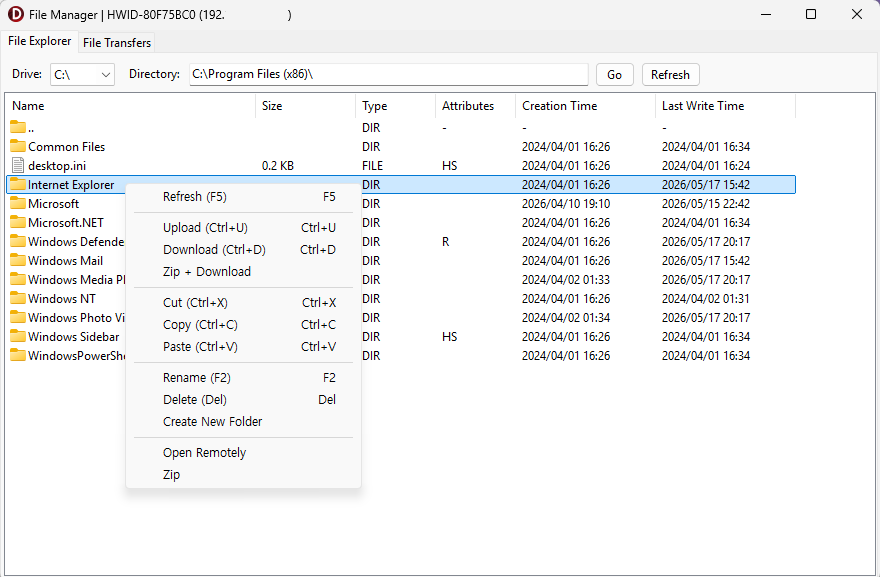Click the Windows Sidebar folder icon

coord(18,337)
